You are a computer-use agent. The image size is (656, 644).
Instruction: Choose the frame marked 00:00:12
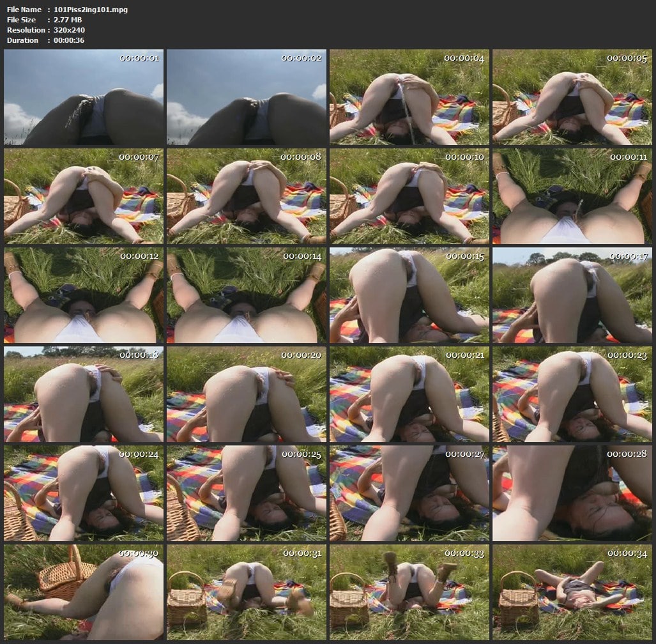(84, 295)
